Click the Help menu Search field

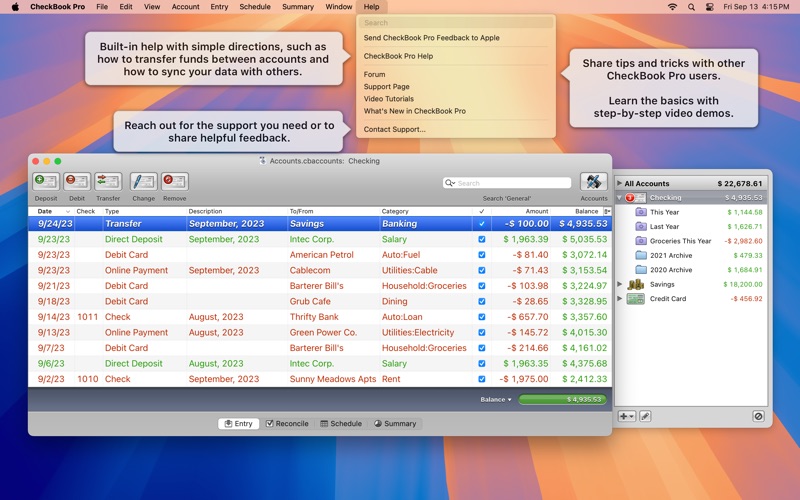(x=456, y=23)
